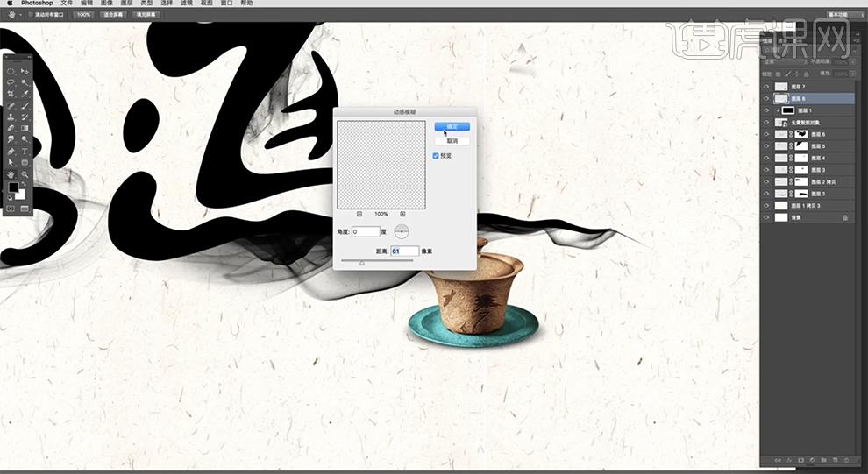The height and width of the screenshot is (474, 868).
Task: Click the angle dial in Motion Blur dialog
Action: click(x=402, y=232)
